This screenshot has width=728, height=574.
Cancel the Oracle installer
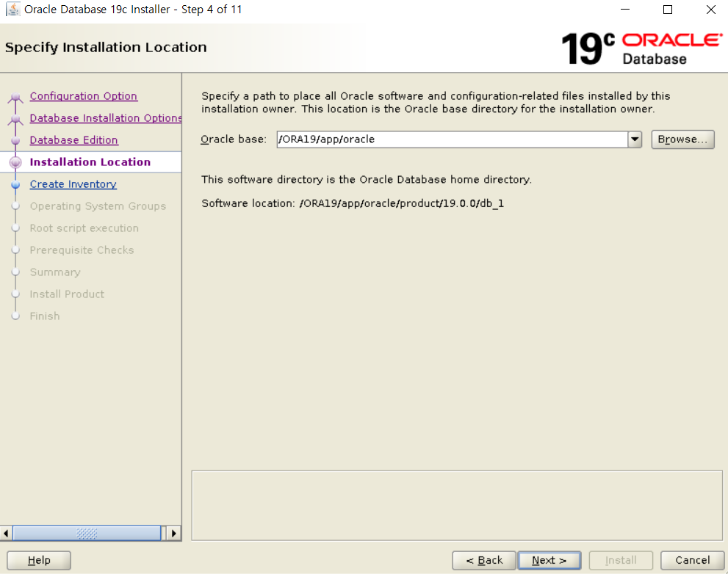pos(692,560)
